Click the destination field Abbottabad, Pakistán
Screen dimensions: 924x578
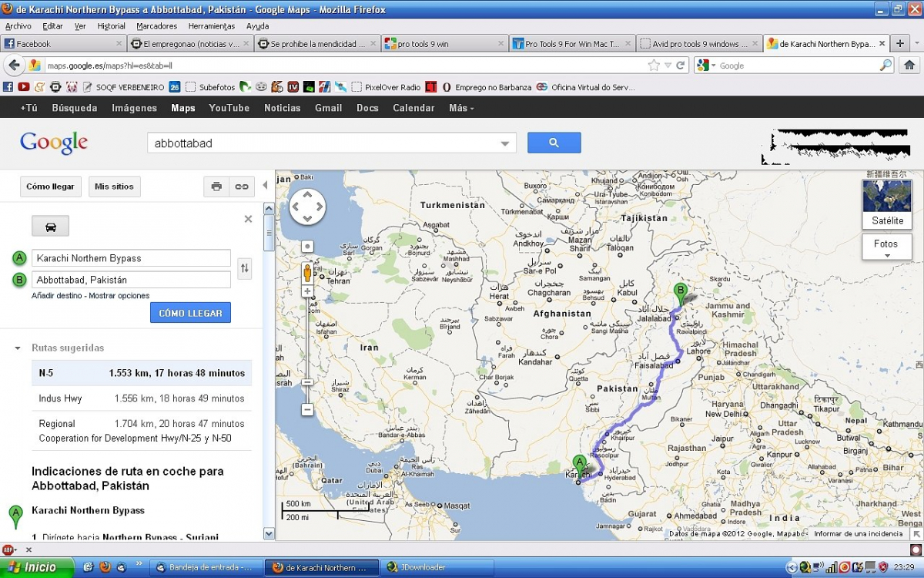pos(131,280)
